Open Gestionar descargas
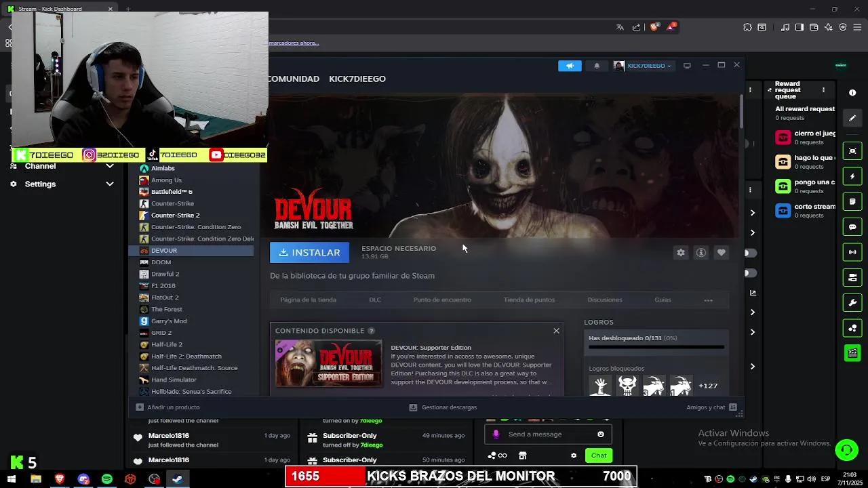This screenshot has height=488, width=868. point(443,407)
